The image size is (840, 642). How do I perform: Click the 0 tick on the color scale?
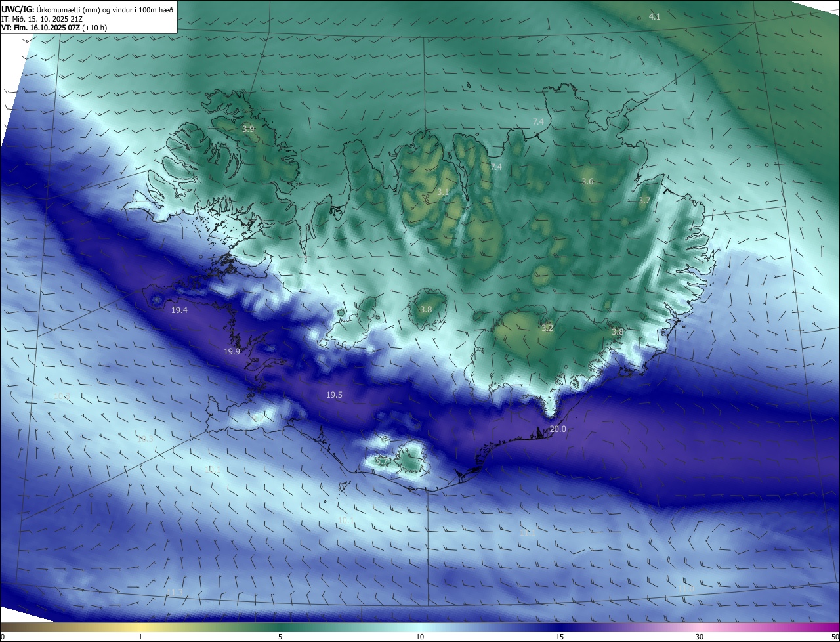3,637
